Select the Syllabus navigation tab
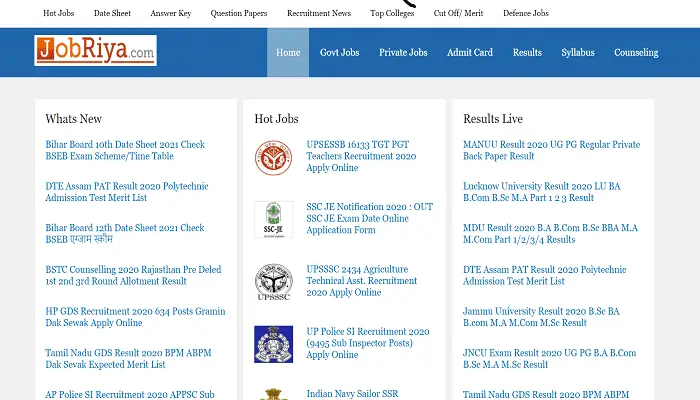Image resolution: width=700 pixels, height=400 pixels. pos(578,52)
